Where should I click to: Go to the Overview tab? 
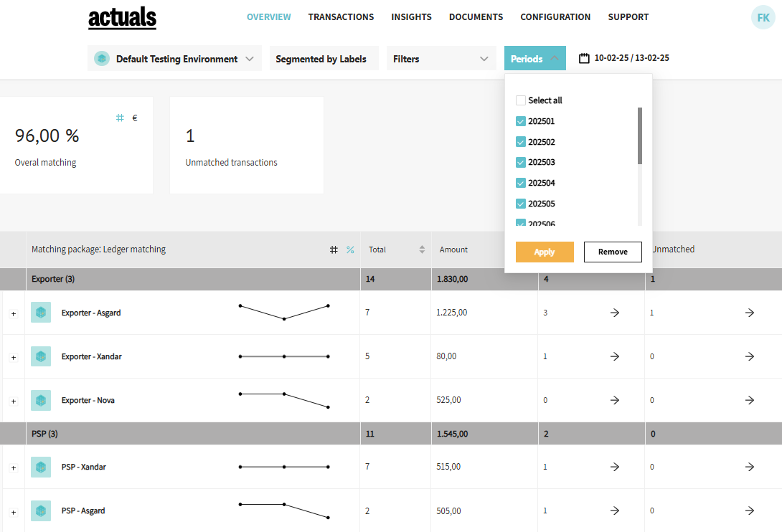pyautogui.click(x=269, y=17)
